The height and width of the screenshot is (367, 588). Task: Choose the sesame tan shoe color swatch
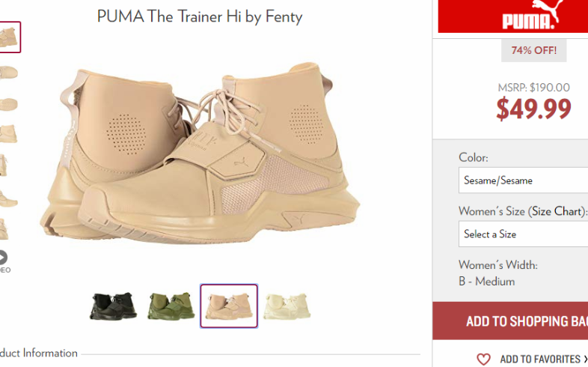click(x=229, y=306)
